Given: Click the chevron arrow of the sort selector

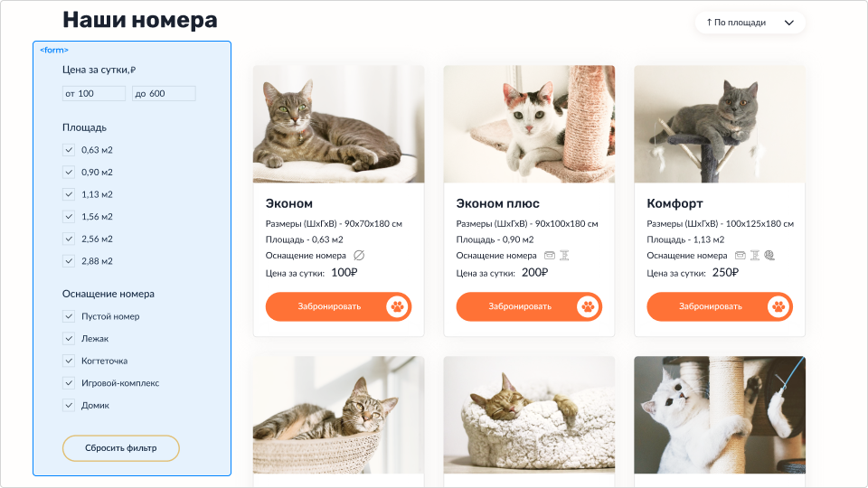Looking at the screenshot, I should click(x=789, y=23).
